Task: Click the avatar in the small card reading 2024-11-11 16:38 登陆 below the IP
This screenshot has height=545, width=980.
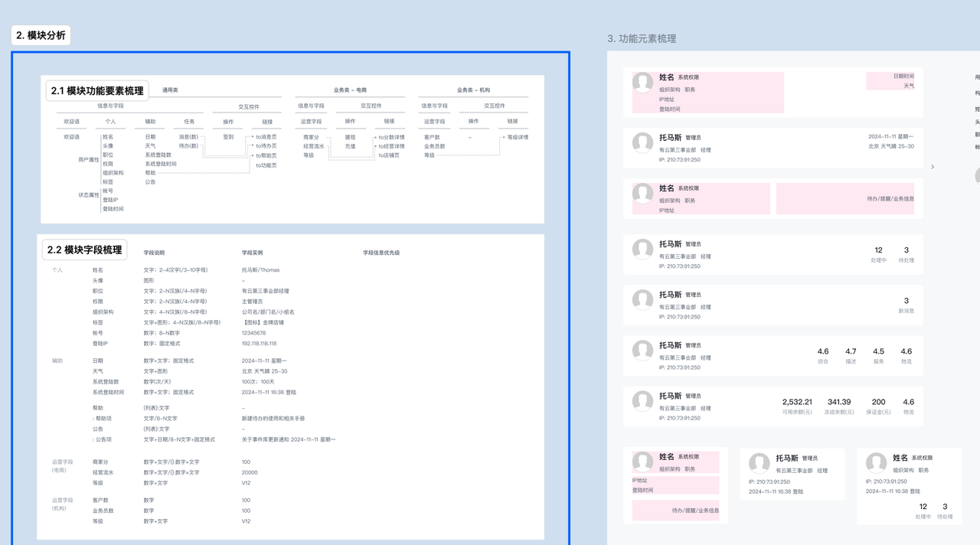Action: coord(759,463)
